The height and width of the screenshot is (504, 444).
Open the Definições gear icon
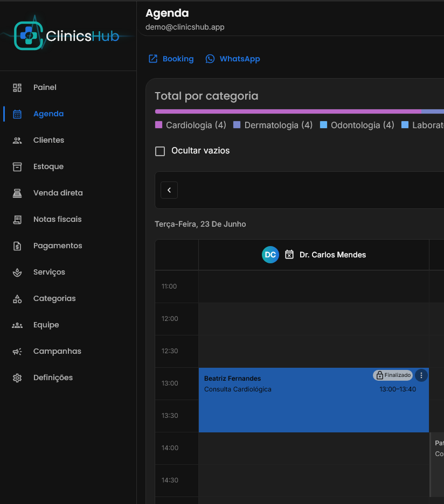pos(17,377)
